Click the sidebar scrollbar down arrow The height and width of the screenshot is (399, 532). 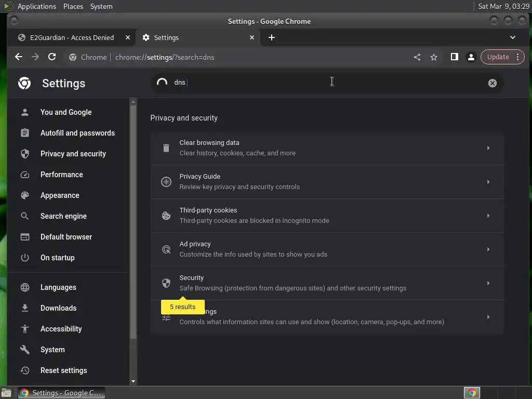click(x=133, y=381)
